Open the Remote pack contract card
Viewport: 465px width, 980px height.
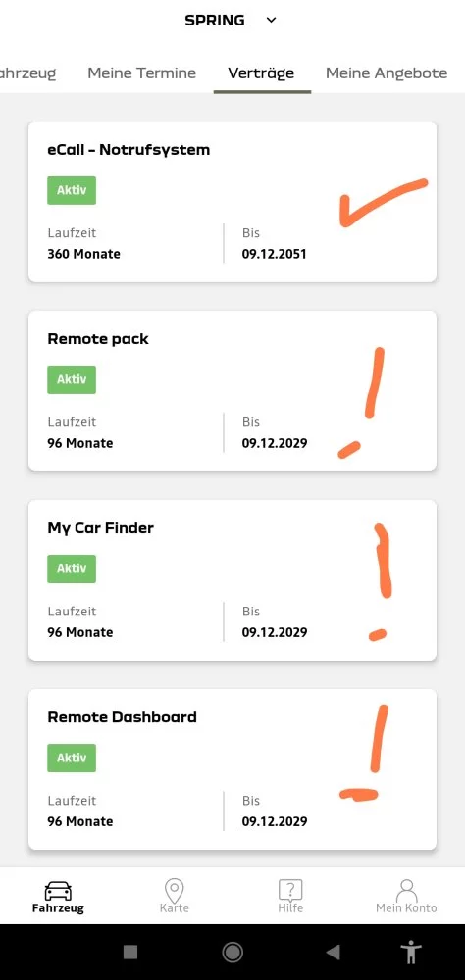point(232,391)
